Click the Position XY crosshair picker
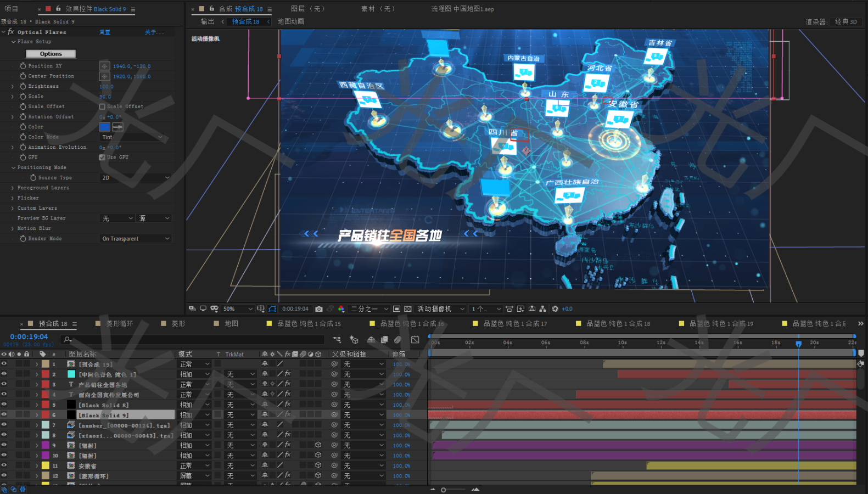Image resolution: width=868 pixels, height=494 pixels. 104,66
